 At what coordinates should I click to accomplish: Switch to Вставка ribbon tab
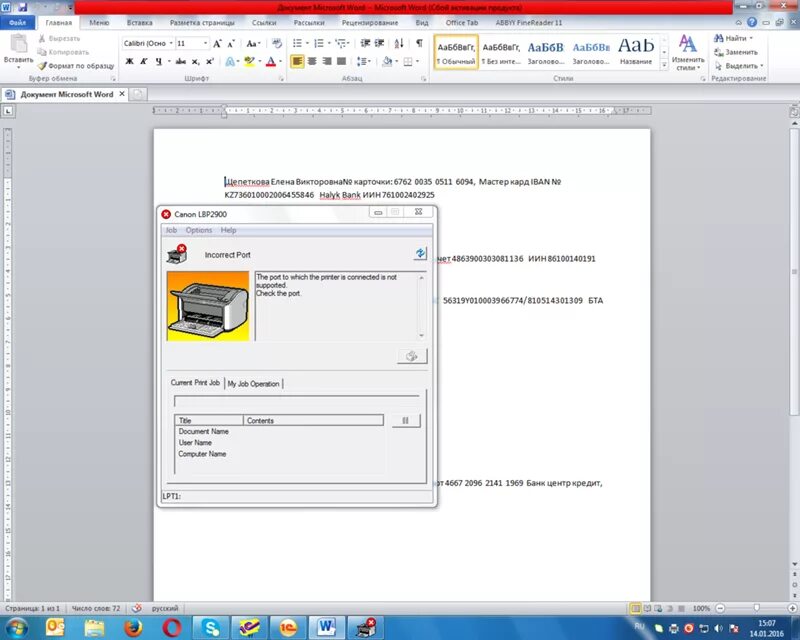coord(140,22)
